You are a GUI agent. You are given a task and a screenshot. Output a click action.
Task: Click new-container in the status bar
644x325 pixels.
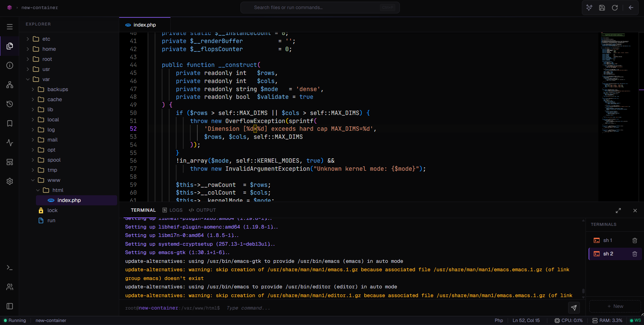point(51,320)
